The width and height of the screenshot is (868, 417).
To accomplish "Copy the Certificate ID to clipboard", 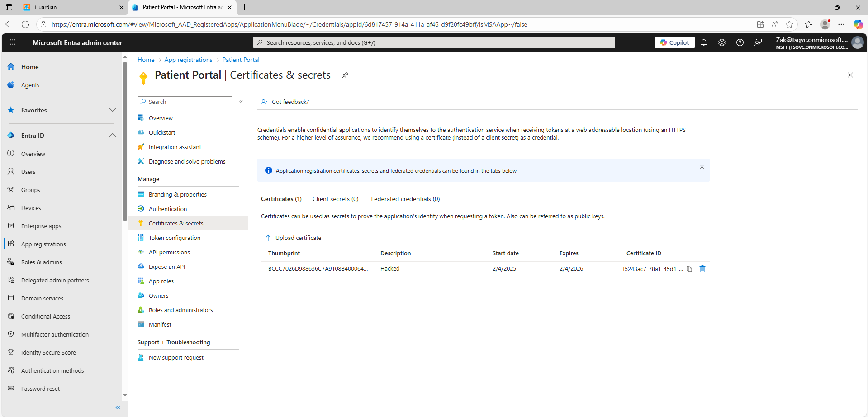I will tap(689, 269).
